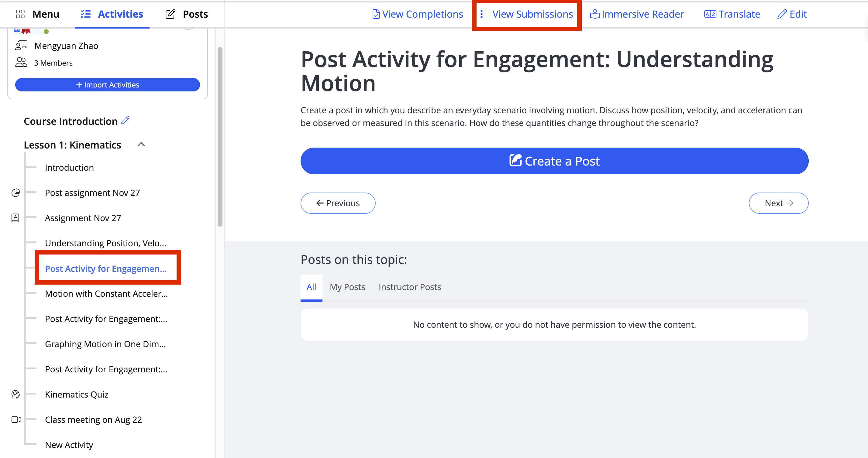Click the View Completions document icon
The image size is (868, 458).
tap(376, 14)
